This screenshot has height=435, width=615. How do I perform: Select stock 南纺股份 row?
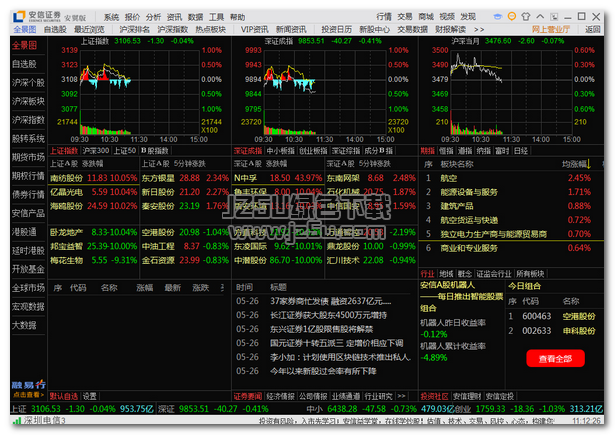click(x=94, y=178)
